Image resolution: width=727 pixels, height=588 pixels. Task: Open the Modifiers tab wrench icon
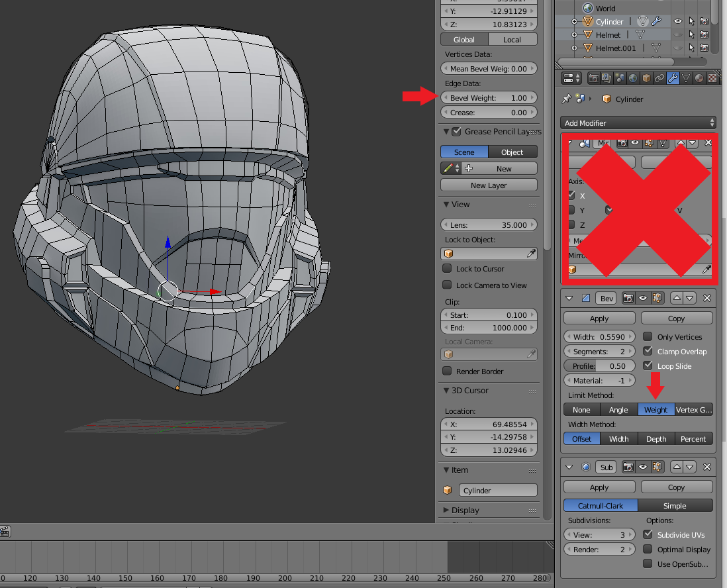(673, 78)
